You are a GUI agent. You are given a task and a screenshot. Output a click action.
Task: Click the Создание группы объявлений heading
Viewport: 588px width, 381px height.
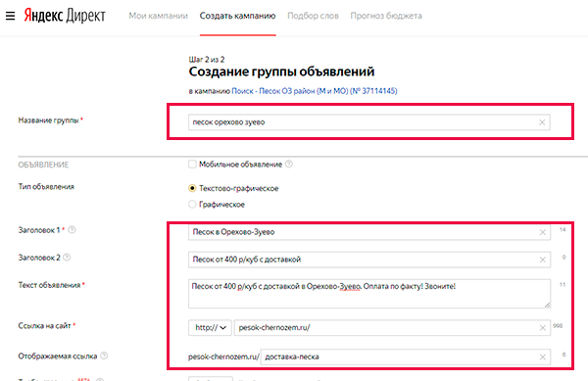click(x=281, y=71)
